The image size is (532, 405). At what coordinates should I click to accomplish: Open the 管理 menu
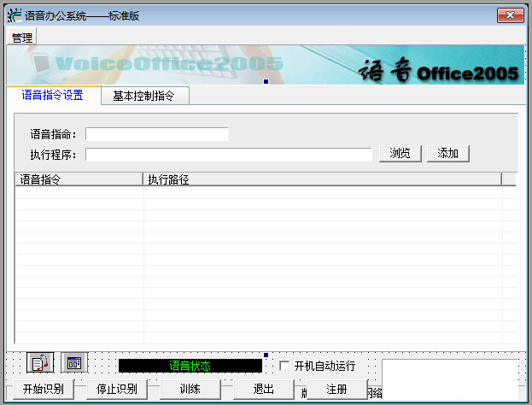pos(21,38)
